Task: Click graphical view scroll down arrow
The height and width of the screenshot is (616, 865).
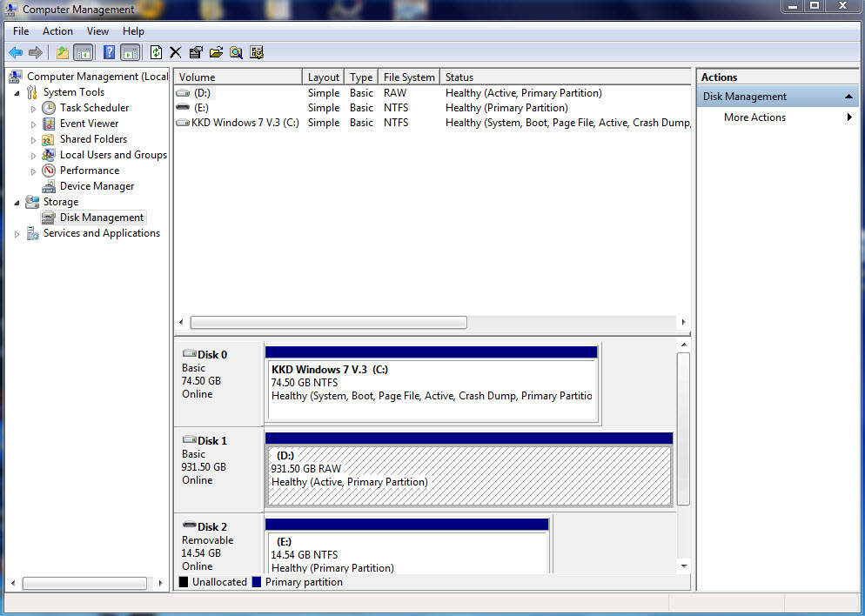Action: (684, 566)
